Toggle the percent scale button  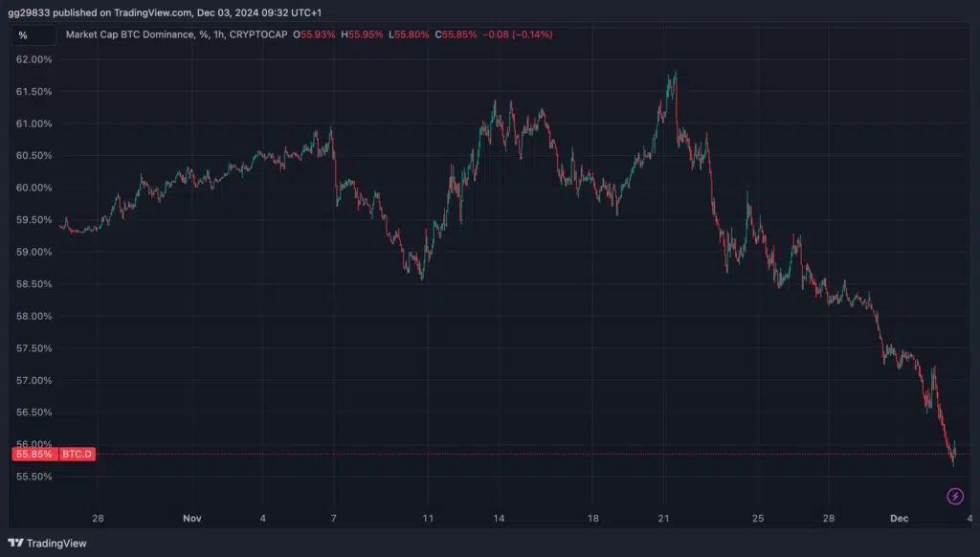(x=23, y=35)
